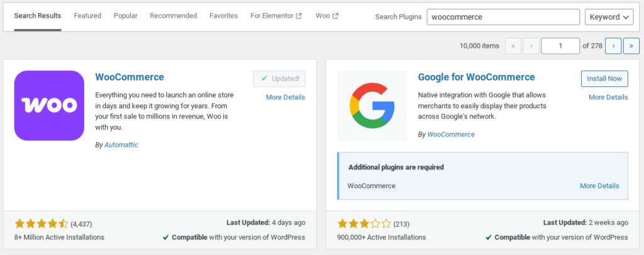Open the Recommended tab
Viewport: 644px width, 255px height.
tap(174, 16)
